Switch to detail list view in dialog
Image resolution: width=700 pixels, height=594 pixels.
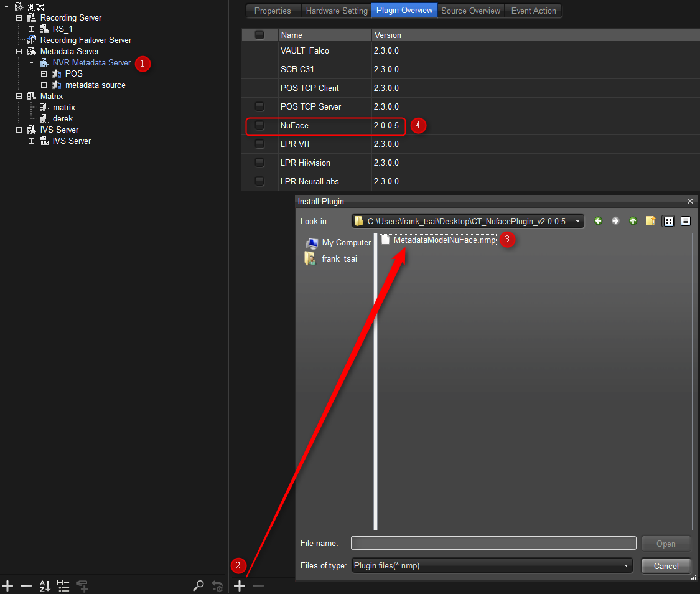685,221
